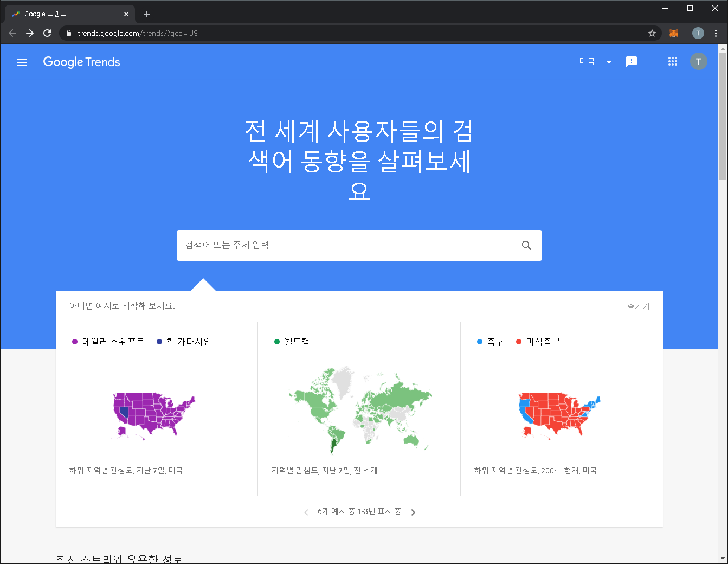This screenshot has width=728, height=564.
Task: Click the browser back button
Action: pyautogui.click(x=12, y=33)
